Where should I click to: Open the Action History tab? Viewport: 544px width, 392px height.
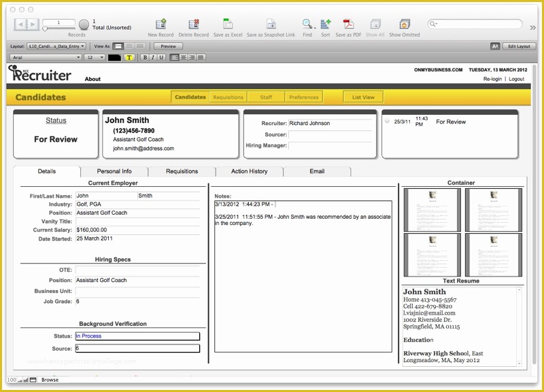249,171
